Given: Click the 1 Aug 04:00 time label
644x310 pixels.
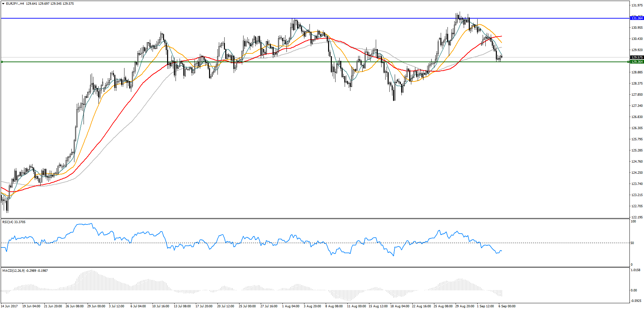Looking at the screenshot, I should 291,306.
